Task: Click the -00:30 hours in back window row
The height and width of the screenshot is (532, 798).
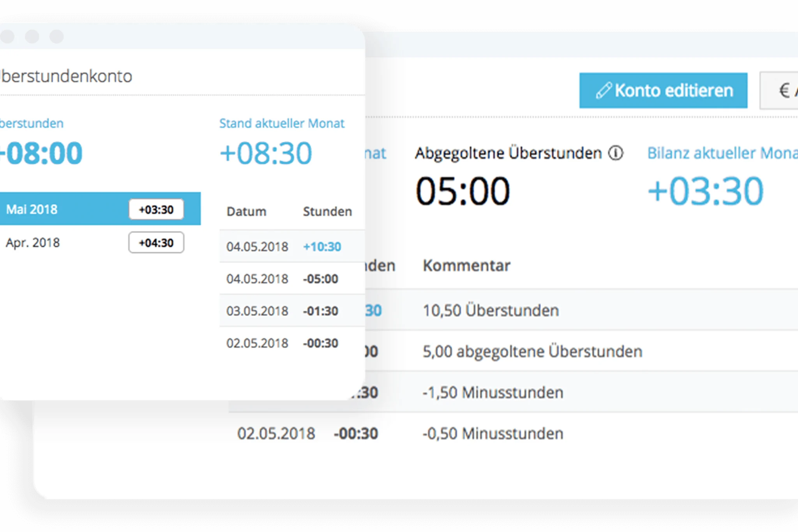Action: point(356,433)
